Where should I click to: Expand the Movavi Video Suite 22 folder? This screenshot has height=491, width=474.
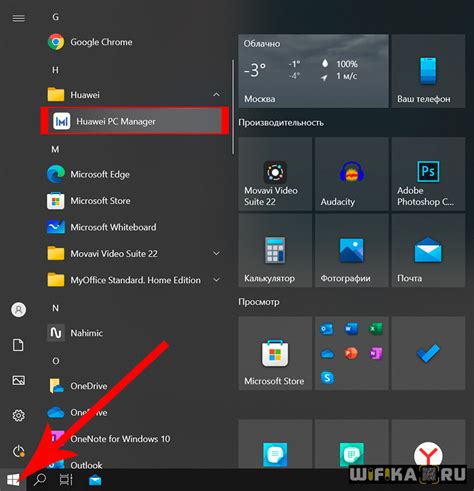click(216, 253)
